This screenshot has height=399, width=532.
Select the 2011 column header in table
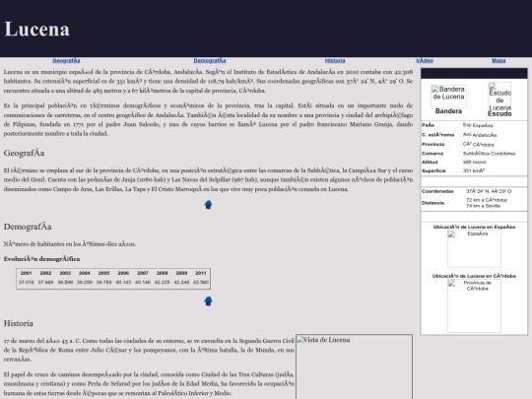coord(201,273)
